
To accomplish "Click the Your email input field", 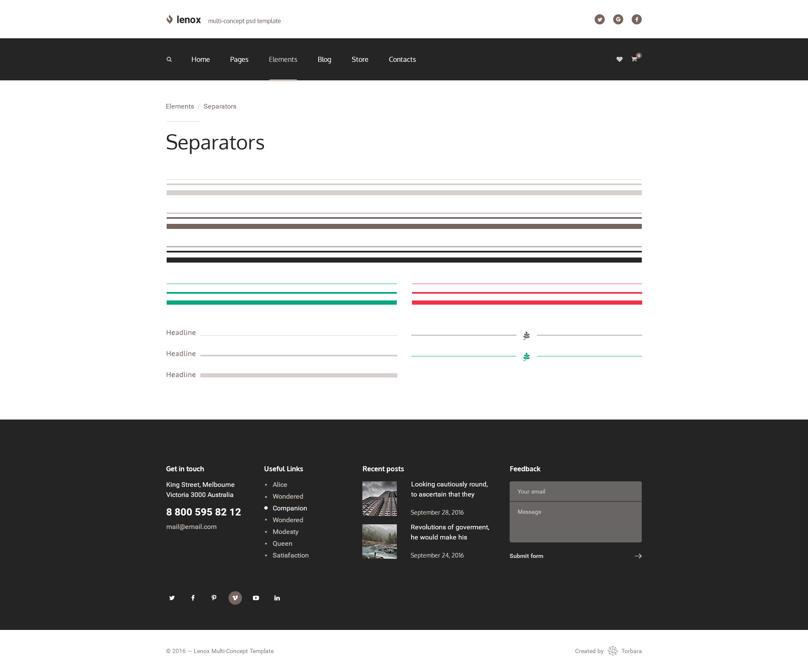I will click(575, 491).
